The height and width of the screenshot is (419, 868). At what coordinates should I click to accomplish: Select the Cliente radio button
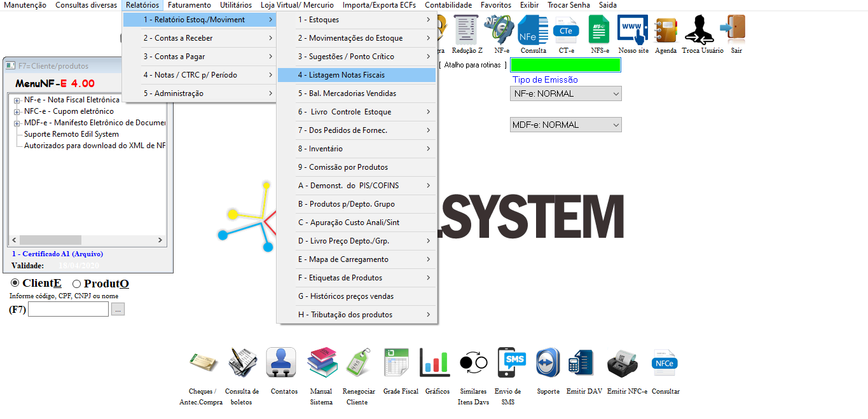click(x=16, y=284)
